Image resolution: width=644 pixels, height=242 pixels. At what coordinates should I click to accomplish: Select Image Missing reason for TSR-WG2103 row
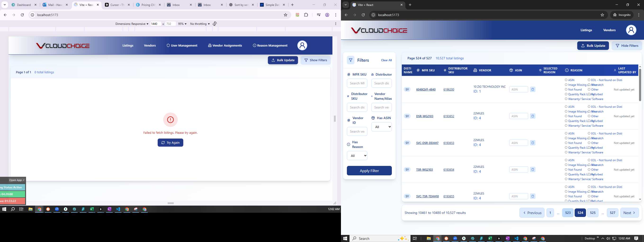pos(566,165)
